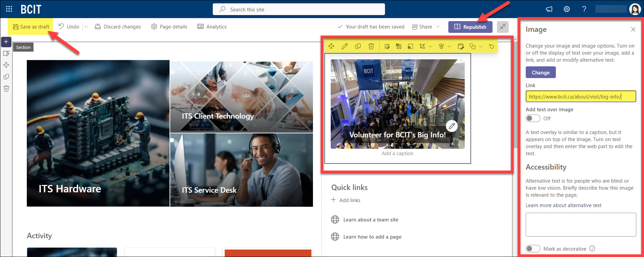Reset the image with the revert icon
644x257 pixels.
(x=492, y=46)
